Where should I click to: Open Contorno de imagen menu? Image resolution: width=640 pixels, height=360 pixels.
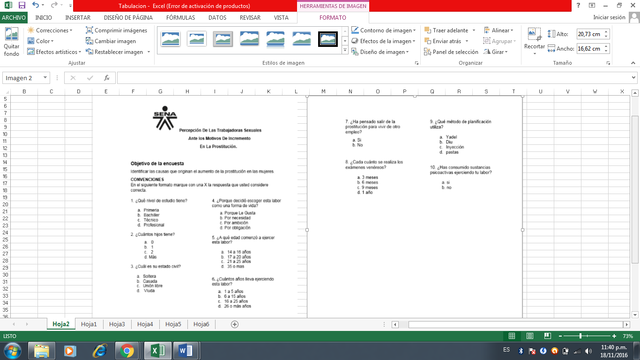click(x=384, y=30)
